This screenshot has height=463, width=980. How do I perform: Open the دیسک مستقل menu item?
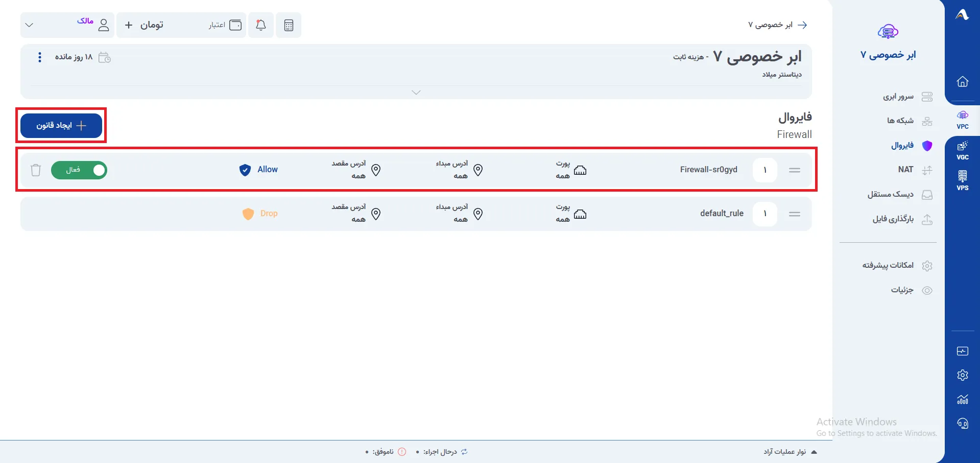tap(900, 195)
